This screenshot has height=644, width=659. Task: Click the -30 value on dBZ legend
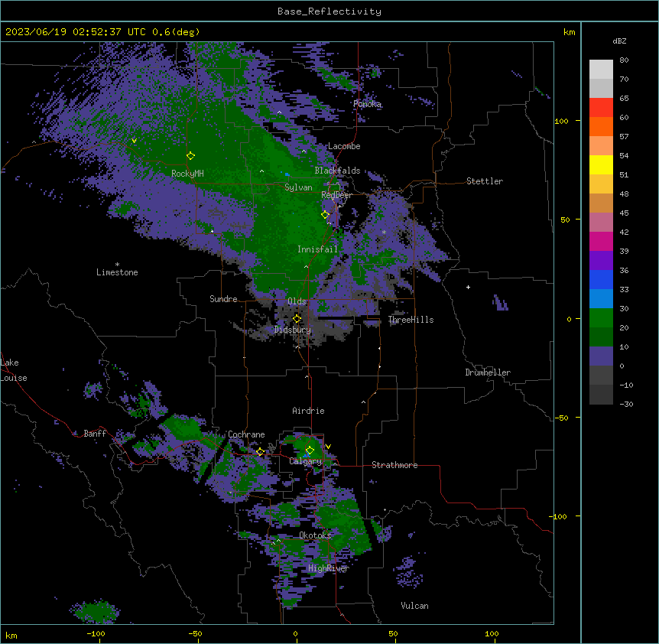tap(626, 404)
